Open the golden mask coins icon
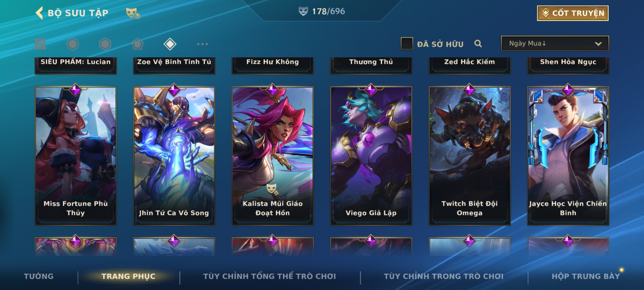This screenshot has width=644, height=290. (133, 13)
